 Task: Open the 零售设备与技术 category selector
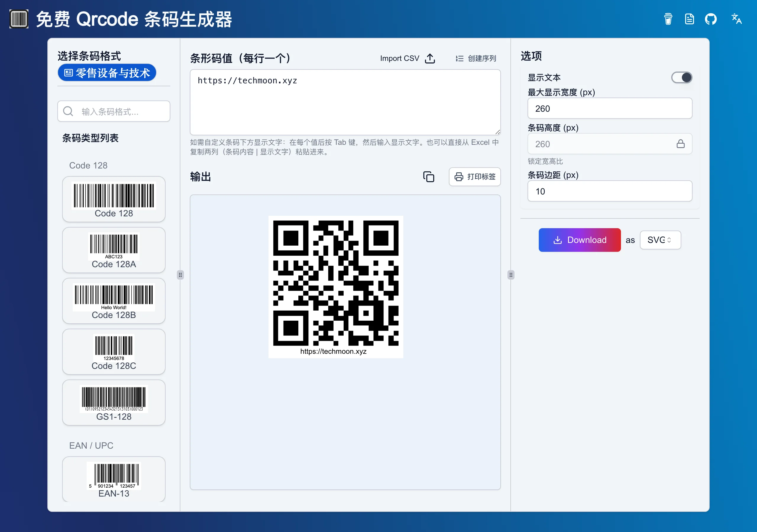tap(107, 72)
